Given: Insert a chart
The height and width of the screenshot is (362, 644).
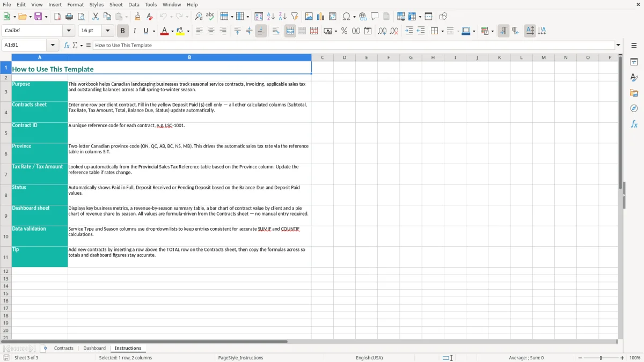Looking at the screenshot, I should click(321, 17).
